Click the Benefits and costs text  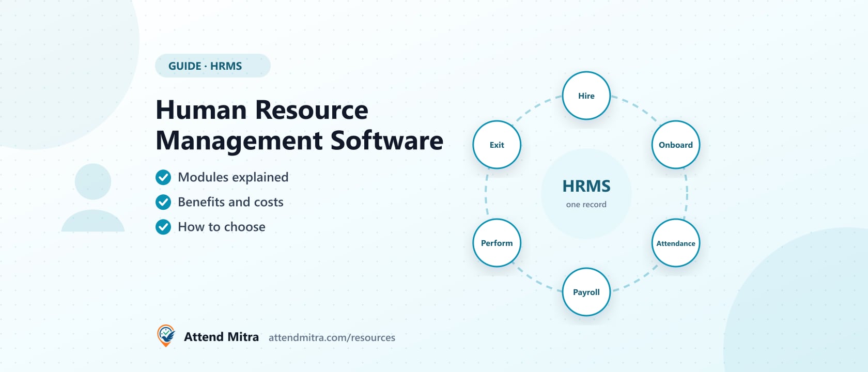tap(230, 202)
